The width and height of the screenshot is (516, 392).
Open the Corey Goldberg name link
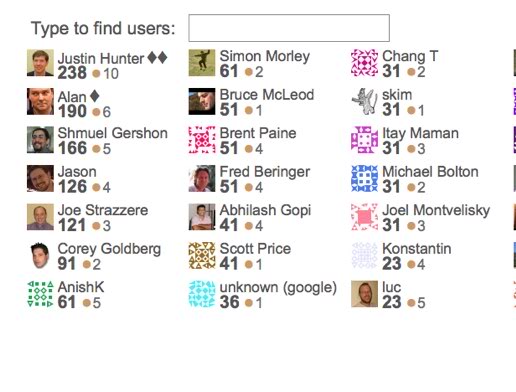click(x=109, y=249)
